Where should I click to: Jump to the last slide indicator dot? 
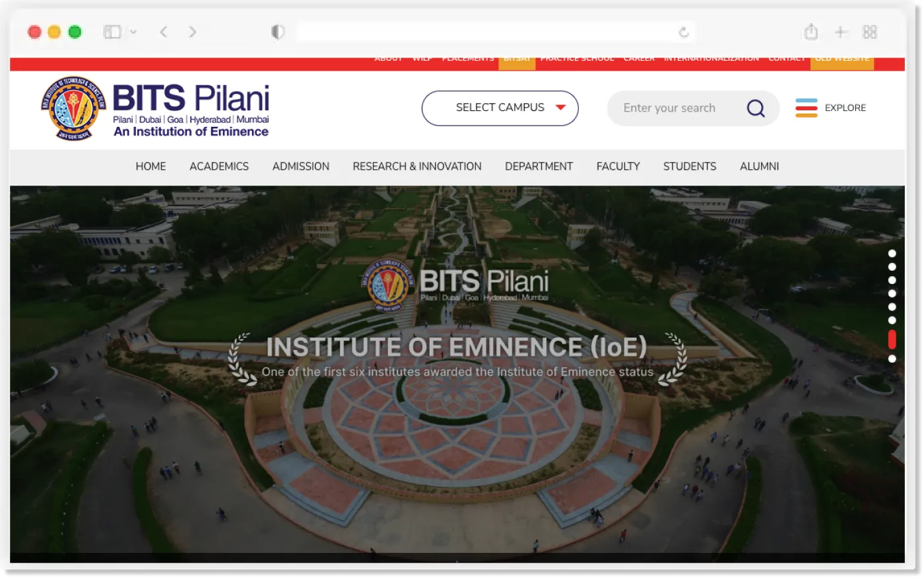click(x=892, y=359)
